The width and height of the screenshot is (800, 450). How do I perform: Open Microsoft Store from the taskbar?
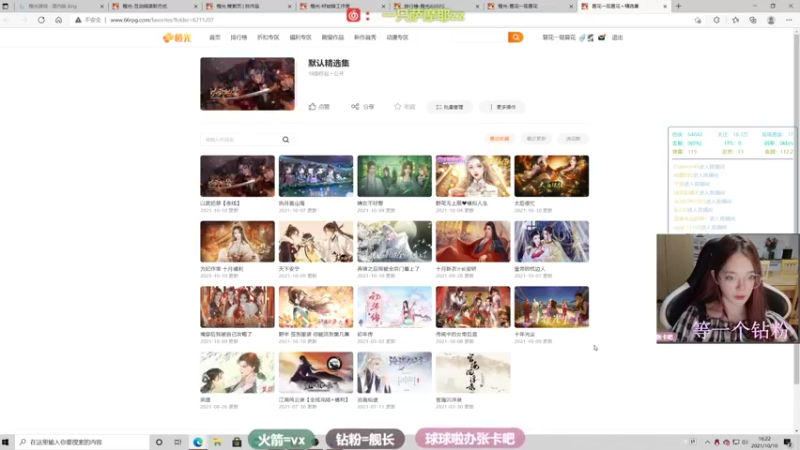point(237,442)
